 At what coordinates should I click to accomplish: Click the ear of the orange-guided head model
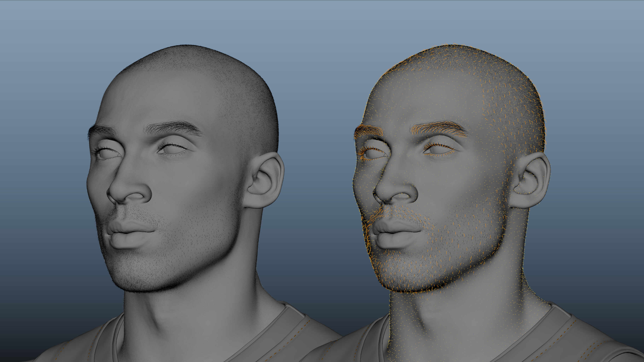point(531,180)
